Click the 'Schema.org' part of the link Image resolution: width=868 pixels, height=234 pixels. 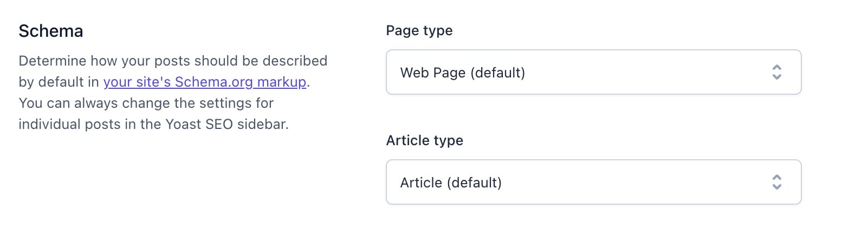[215, 82]
